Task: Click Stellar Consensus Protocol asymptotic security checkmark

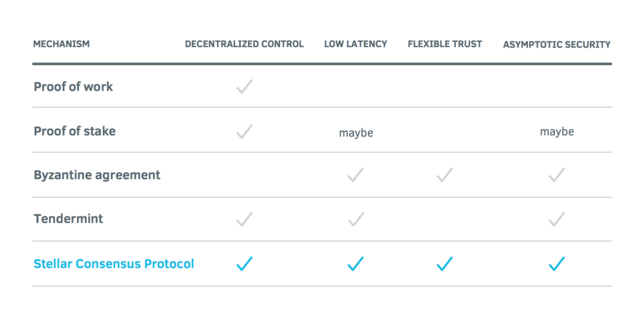Action: point(557,263)
